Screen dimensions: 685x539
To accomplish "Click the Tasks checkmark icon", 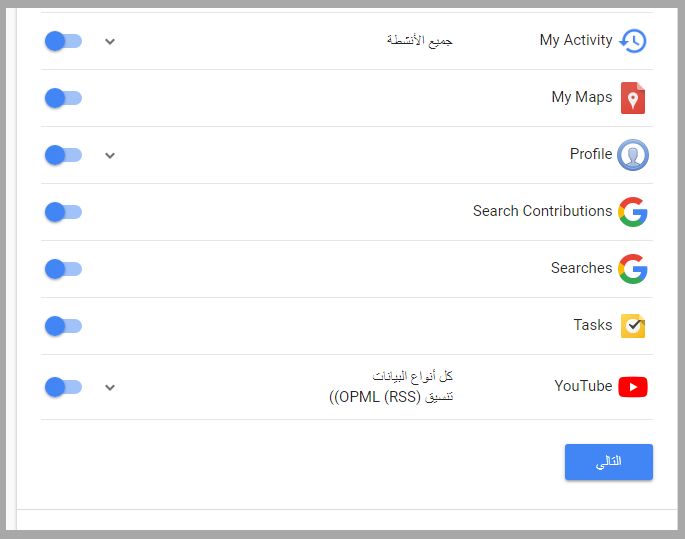I will point(633,326).
